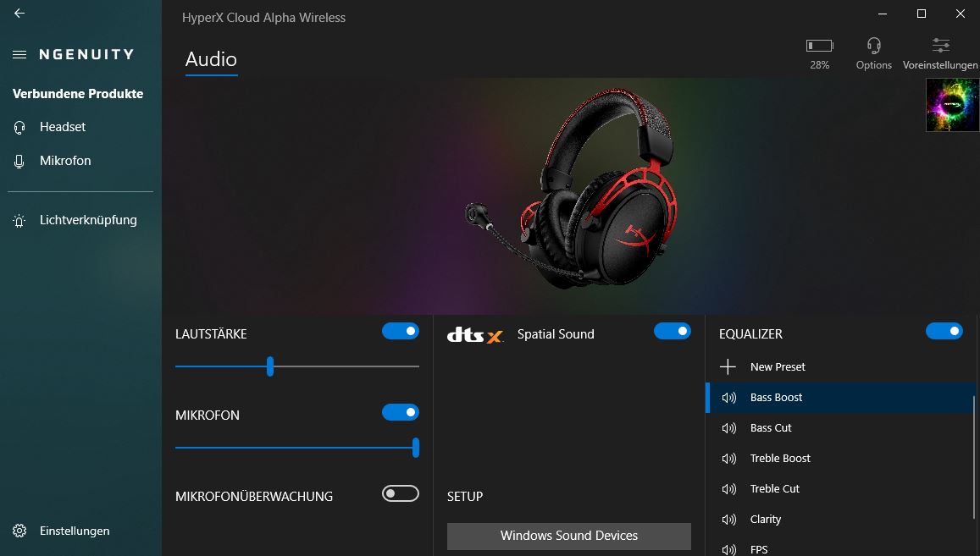Click the DTS:X logo
The image size is (980, 556).
tap(474, 335)
